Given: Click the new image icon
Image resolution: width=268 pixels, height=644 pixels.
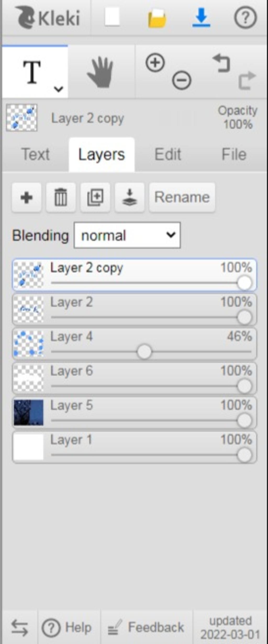Looking at the screenshot, I should pyautogui.click(x=112, y=17).
